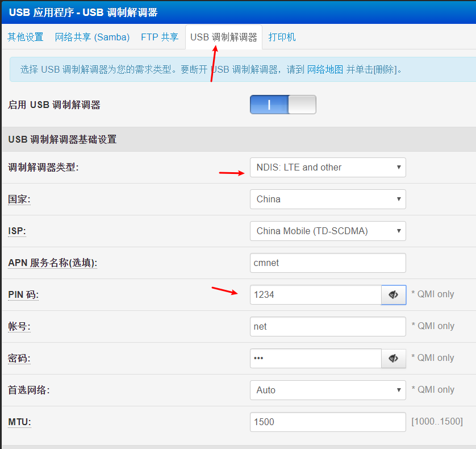Click the APN 服务名称 label
Screen dimensions: 476x449
pos(52,263)
